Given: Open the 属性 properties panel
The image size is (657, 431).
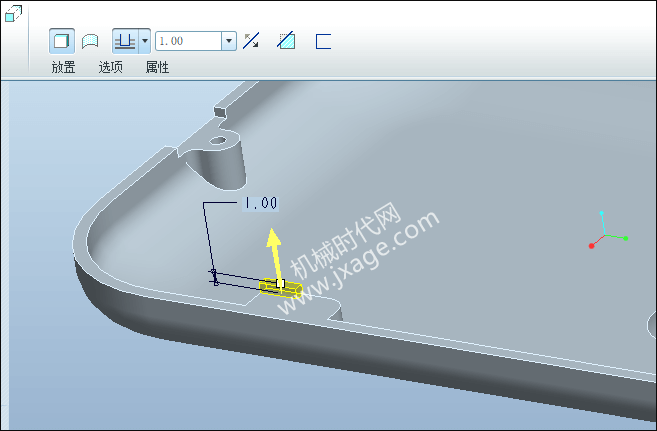Looking at the screenshot, I should [158, 67].
